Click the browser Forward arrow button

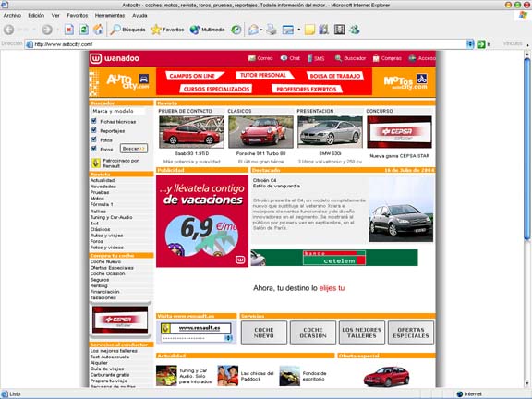(47, 30)
